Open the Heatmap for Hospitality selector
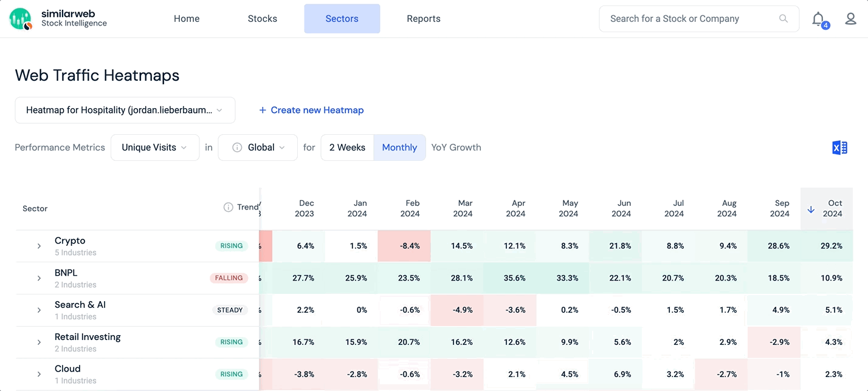 coord(125,110)
